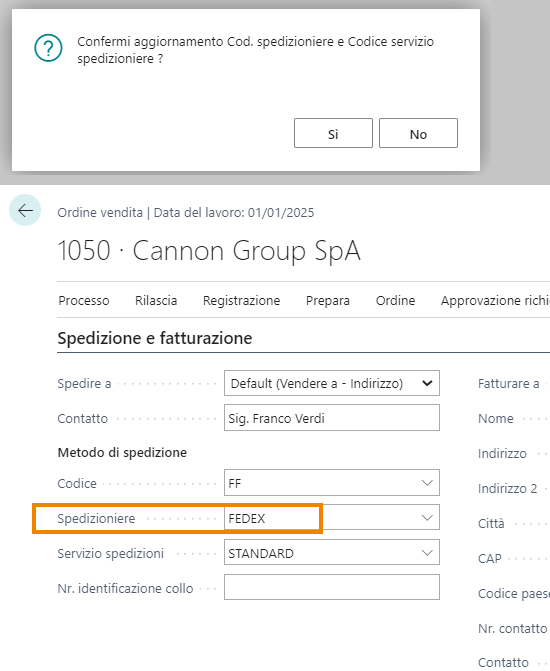Viewport: 550px width, 671px height.
Task: Expand the Codice FF dropdown arrow
Action: coord(427,483)
